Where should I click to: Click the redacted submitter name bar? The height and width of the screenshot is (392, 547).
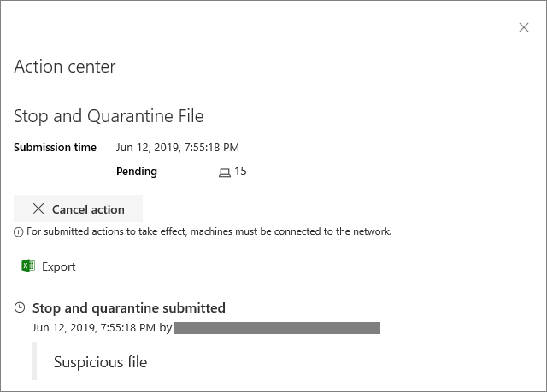coord(277,327)
